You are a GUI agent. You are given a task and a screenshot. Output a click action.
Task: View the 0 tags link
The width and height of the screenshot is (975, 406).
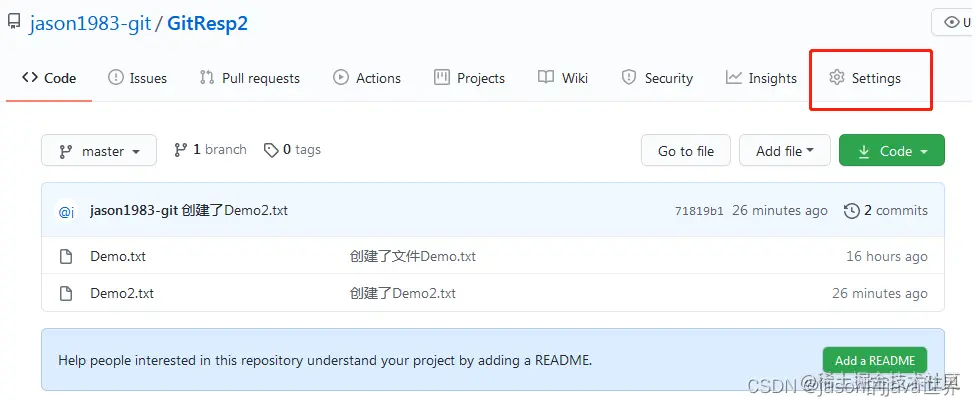292,150
